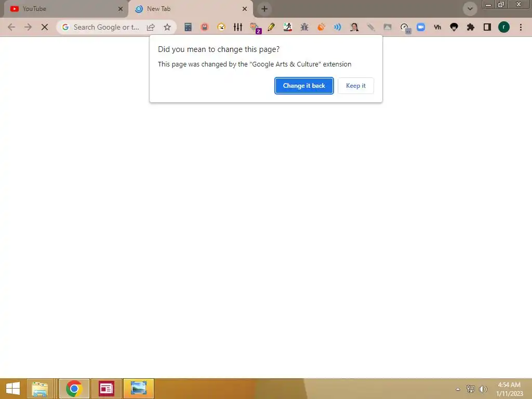Bookmark this page with star icon
Screen dimensions: 532x399
167,27
